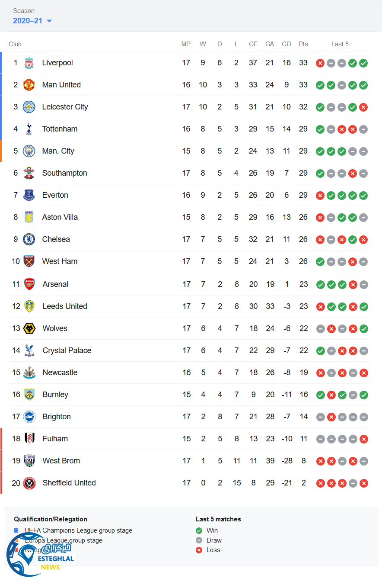Click the Leicester City crest icon
The width and height of the screenshot is (382, 588).
(x=29, y=107)
